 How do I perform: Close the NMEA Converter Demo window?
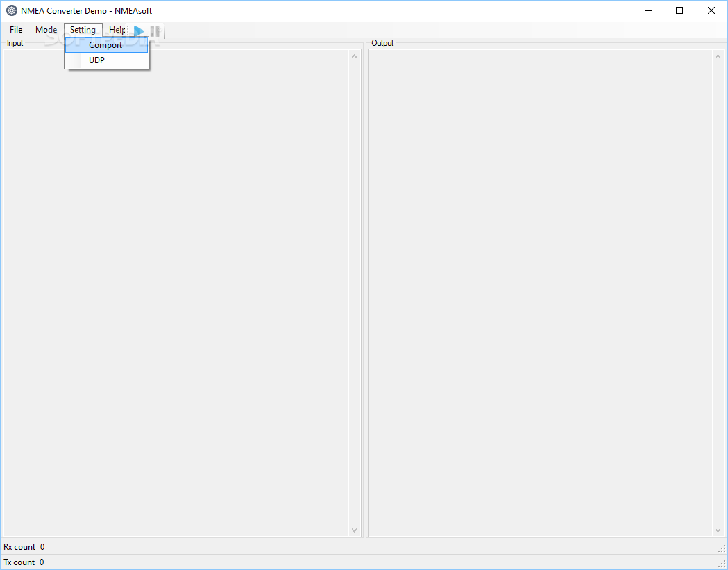tap(711, 10)
